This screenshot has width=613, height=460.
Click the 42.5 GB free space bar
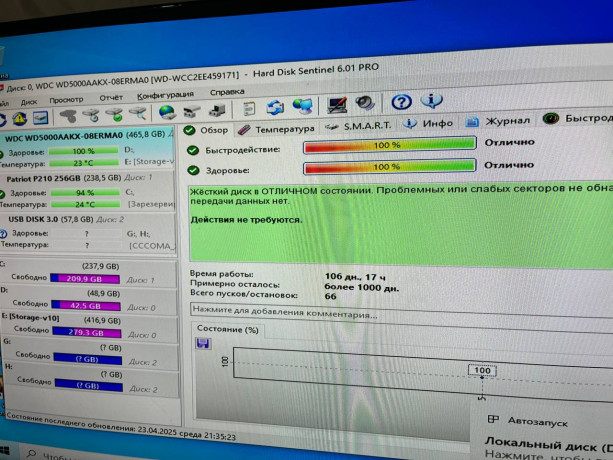point(86,306)
